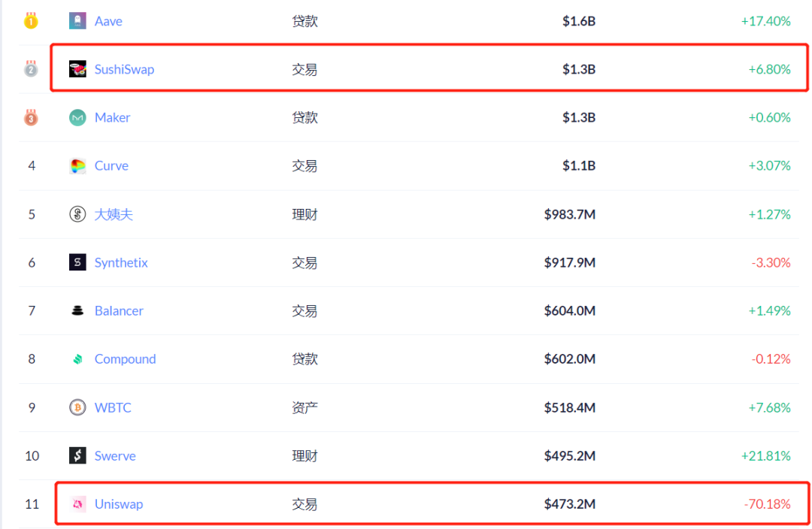Click the Aave ghost logo icon

(77, 21)
